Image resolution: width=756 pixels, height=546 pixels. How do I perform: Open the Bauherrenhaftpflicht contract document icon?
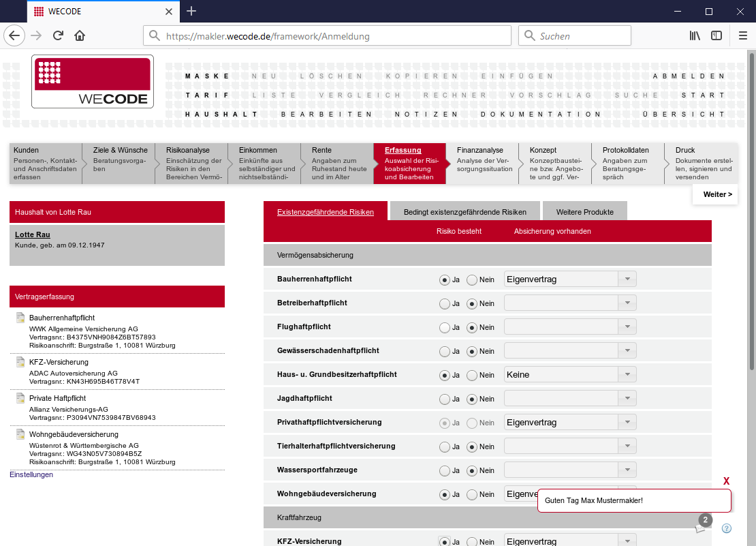click(x=20, y=318)
